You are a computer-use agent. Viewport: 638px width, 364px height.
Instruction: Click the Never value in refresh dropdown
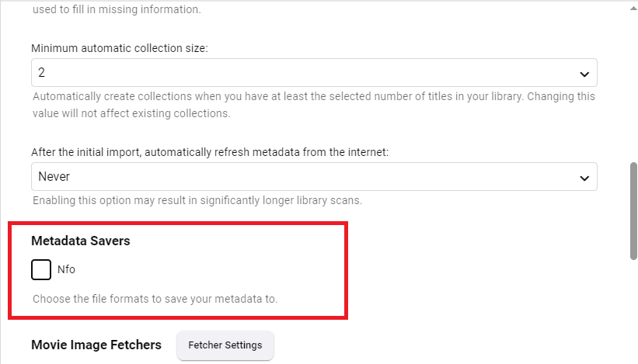pos(54,177)
